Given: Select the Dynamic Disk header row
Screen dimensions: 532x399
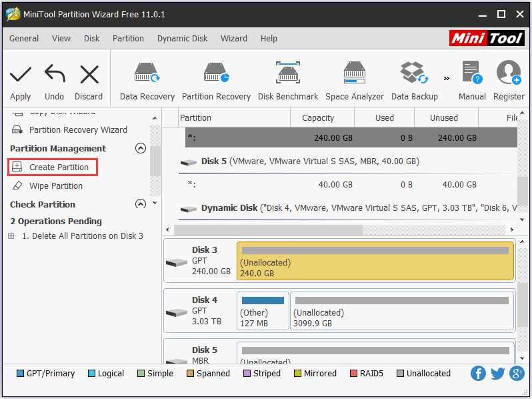Looking at the screenshot, I should pos(348,208).
